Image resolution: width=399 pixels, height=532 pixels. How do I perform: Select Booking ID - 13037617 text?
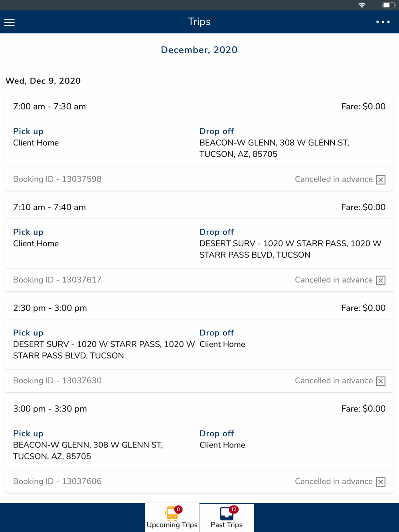(x=57, y=280)
